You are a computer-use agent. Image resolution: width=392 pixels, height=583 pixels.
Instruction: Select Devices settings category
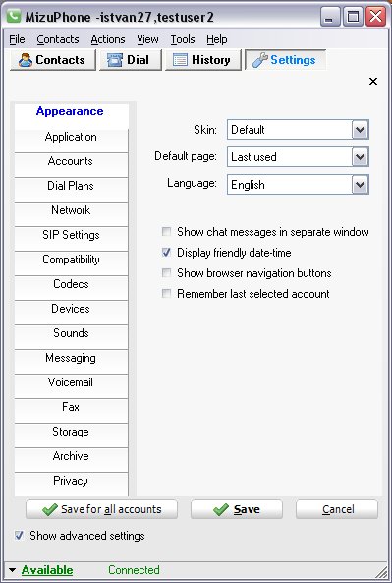tap(71, 313)
